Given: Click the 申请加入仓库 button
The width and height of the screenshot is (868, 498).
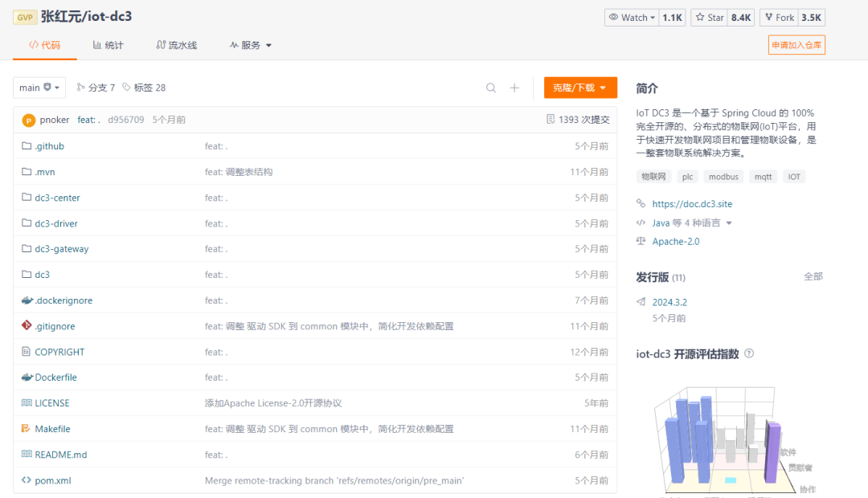Looking at the screenshot, I should [x=796, y=45].
